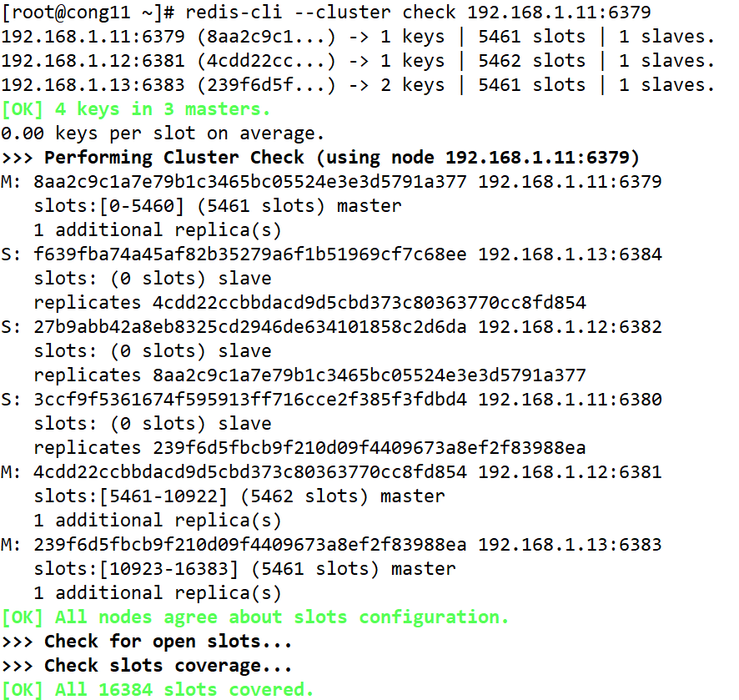Click the slots:[10923-16383] master line
Viewport: 739px width, 700px height.
click(244, 569)
